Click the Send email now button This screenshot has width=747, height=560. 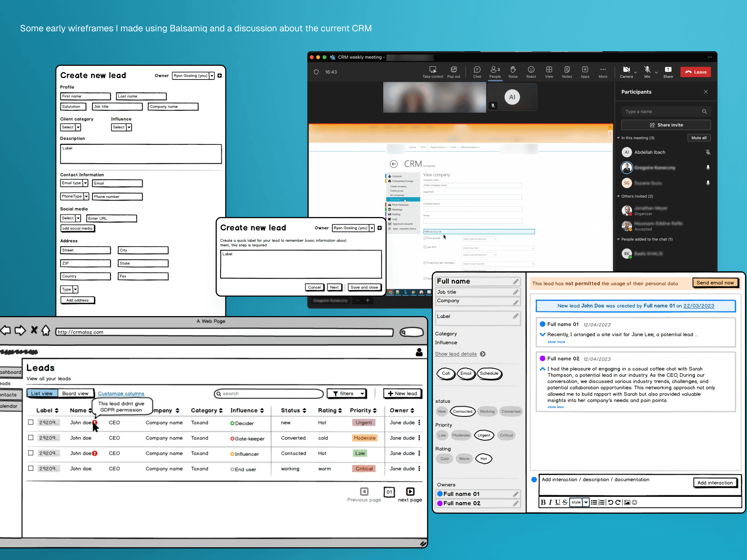(715, 283)
